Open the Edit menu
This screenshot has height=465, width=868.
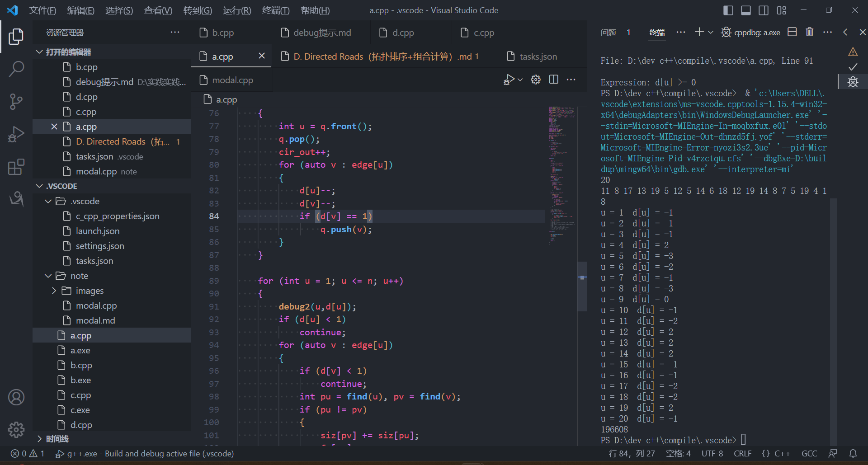(x=80, y=10)
